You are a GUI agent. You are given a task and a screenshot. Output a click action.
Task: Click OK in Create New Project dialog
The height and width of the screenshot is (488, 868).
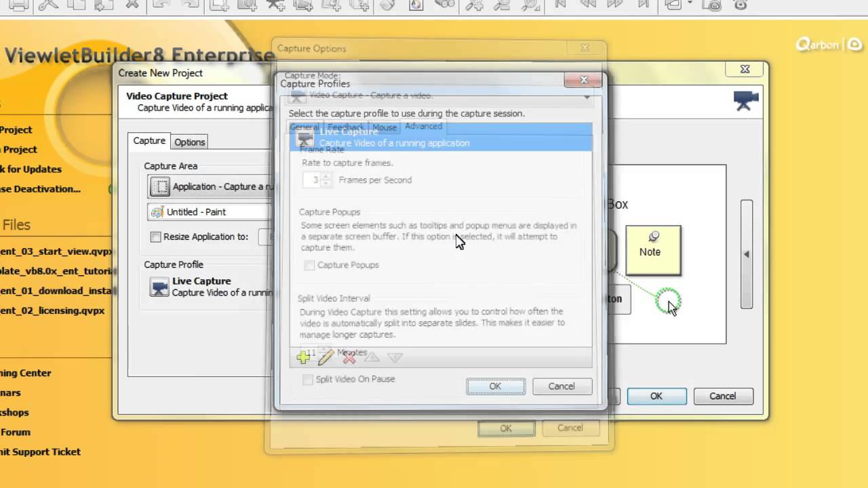point(656,396)
